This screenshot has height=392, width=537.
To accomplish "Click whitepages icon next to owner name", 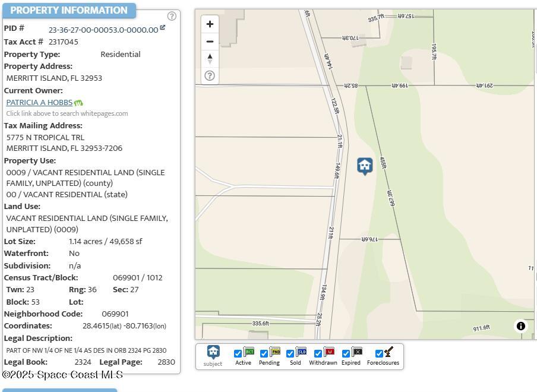I will (x=78, y=103).
